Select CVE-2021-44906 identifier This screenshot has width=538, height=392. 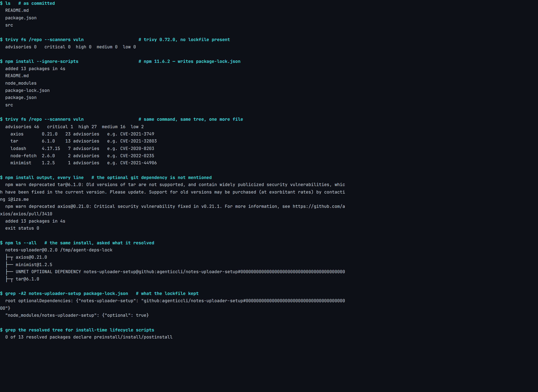tap(138, 163)
